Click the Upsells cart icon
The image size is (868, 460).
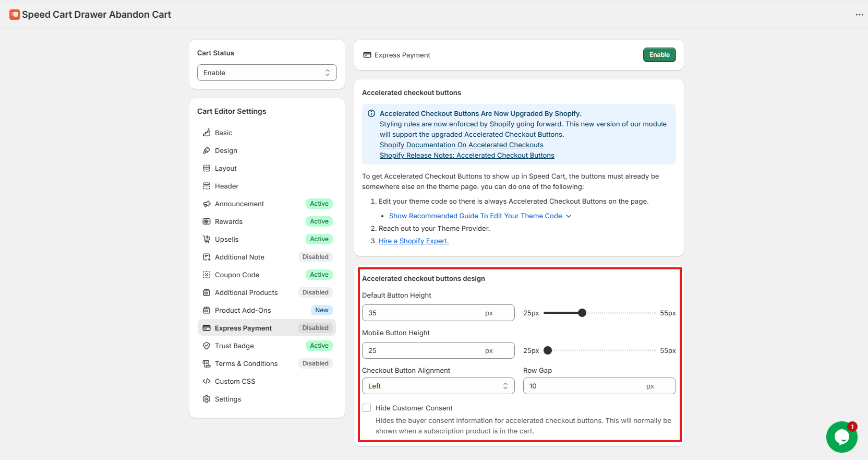click(207, 239)
